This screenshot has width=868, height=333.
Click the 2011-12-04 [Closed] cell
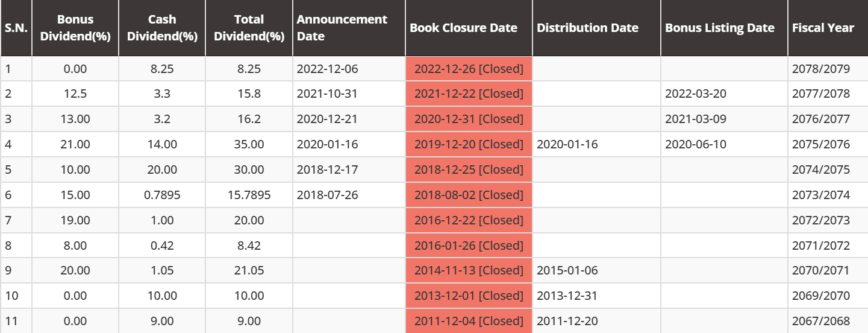[469, 321]
